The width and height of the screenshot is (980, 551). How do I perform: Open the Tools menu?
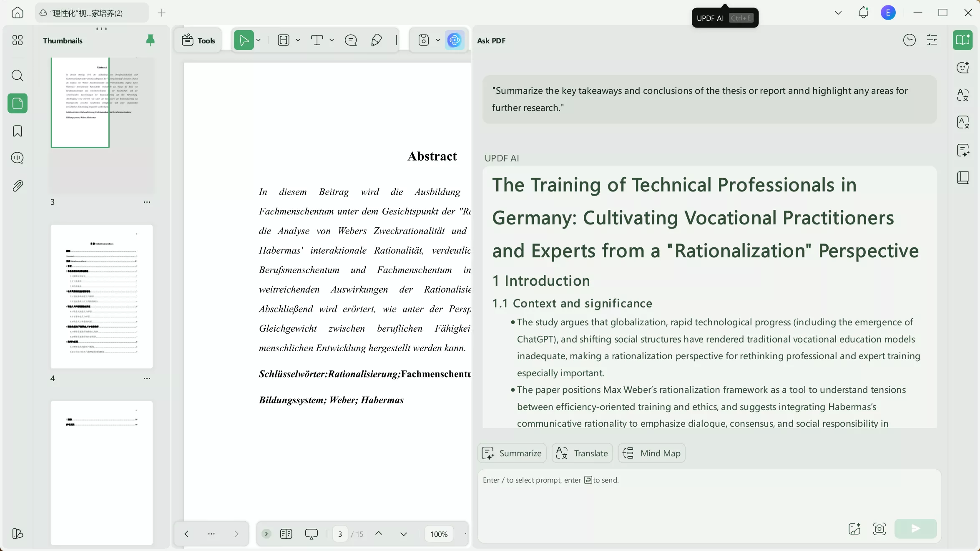(199, 40)
